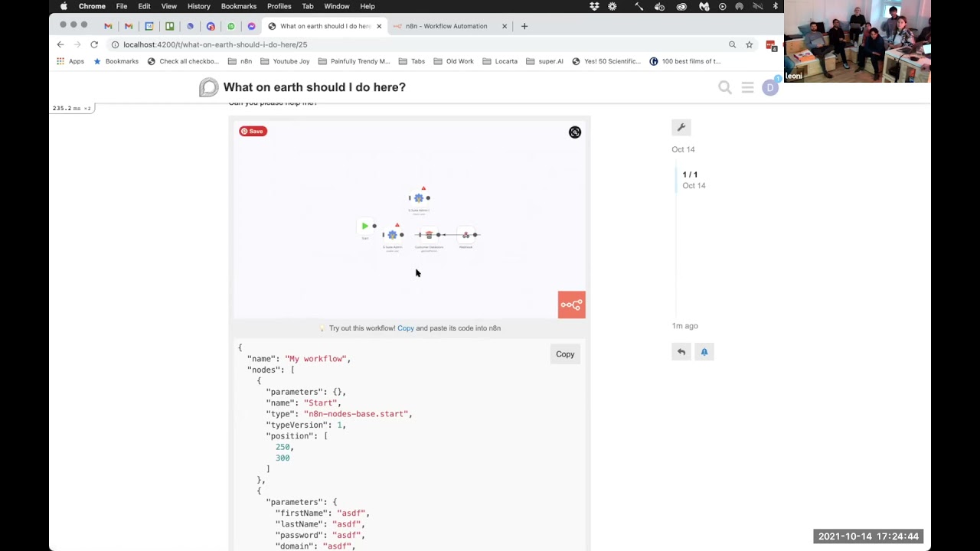Open the search icon in the topic header
Image resolution: width=980 pixels, height=551 pixels.
pos(724,87)
